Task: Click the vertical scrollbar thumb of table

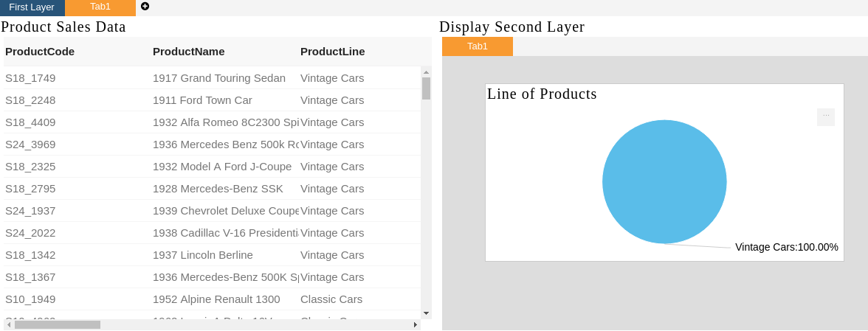Action: (x=427, y=88)
